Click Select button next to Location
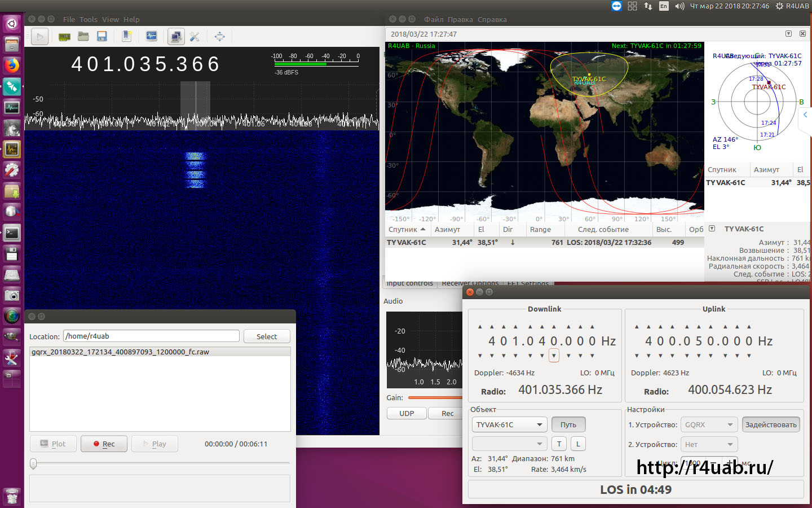Image resolution: width=812 pixels, height=508 pixels. (267, 336)
